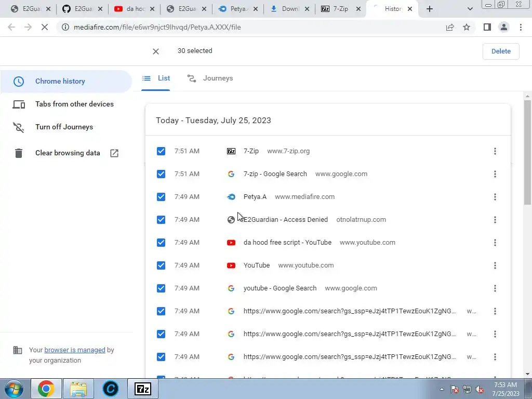
Task: Open Windows Explorer from taskbar
Action: (x=78, y=389)
